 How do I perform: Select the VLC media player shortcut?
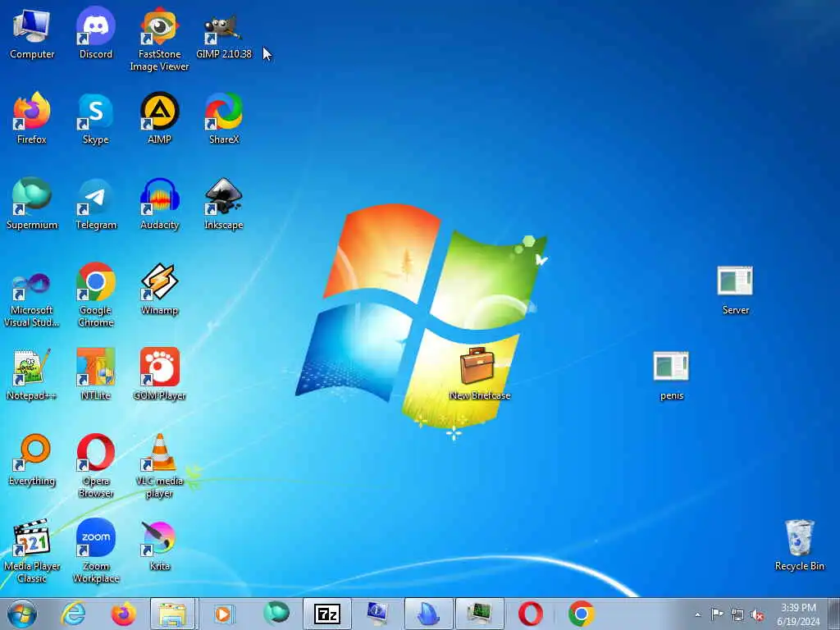(159, 466)
